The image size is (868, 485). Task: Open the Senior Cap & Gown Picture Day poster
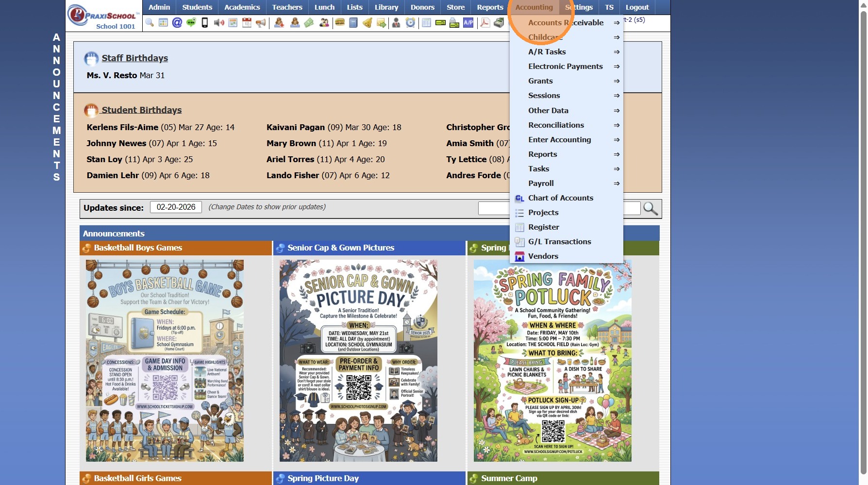coord(358,361)
